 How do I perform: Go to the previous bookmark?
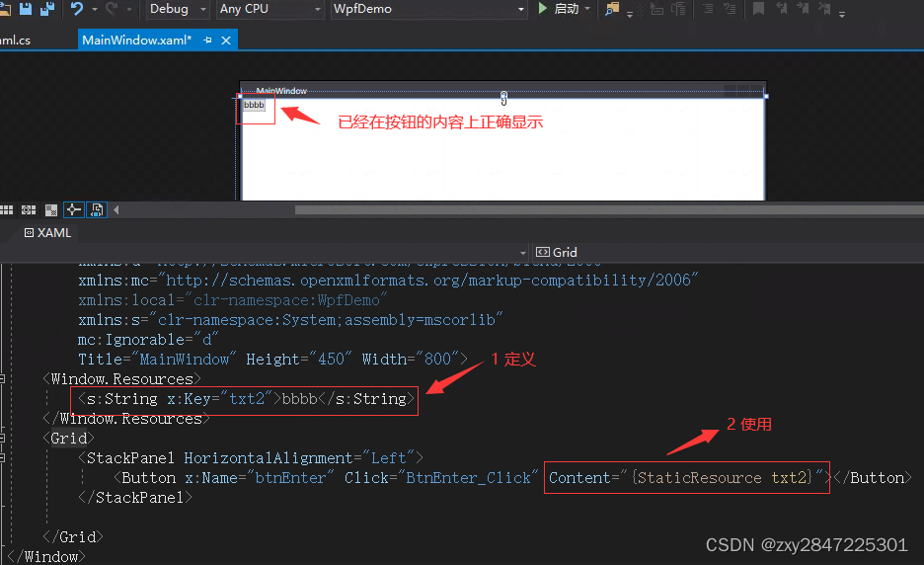pyautogui.click(x=781, y=8)
